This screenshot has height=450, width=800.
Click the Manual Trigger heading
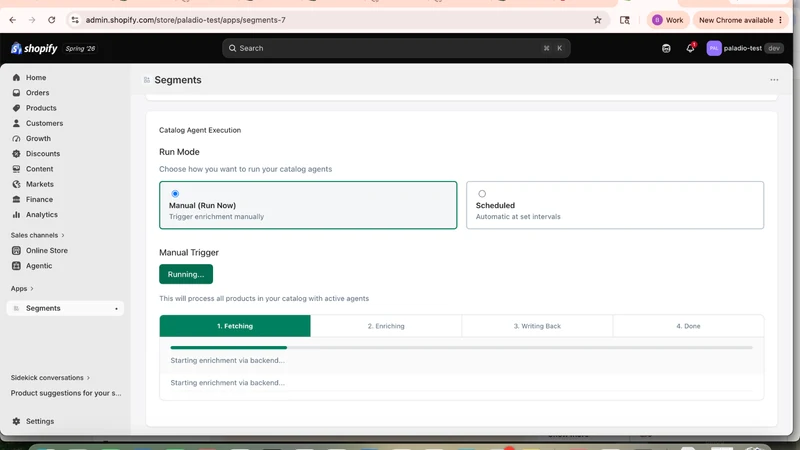[189, 253]
